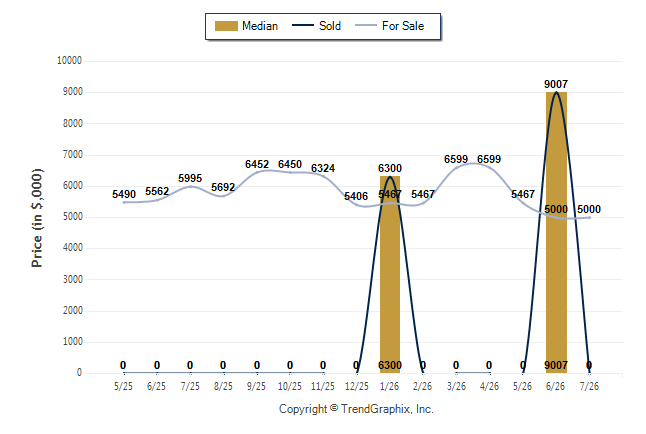Toggle the Sold legend entry
The height and width of the screenshot is (434, 646).
pyautogui.click(x=316, y=26)
